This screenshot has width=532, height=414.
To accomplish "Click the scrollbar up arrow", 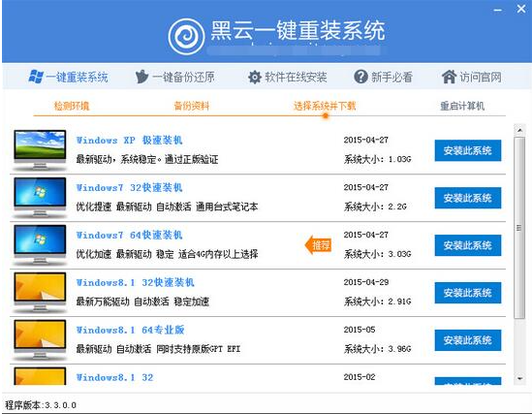I will click(x=519, y=130).
